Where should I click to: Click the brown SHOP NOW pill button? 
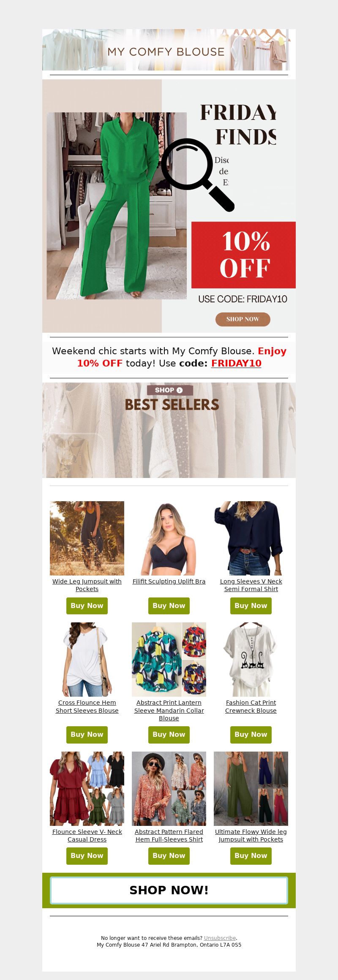coord(243,319)
